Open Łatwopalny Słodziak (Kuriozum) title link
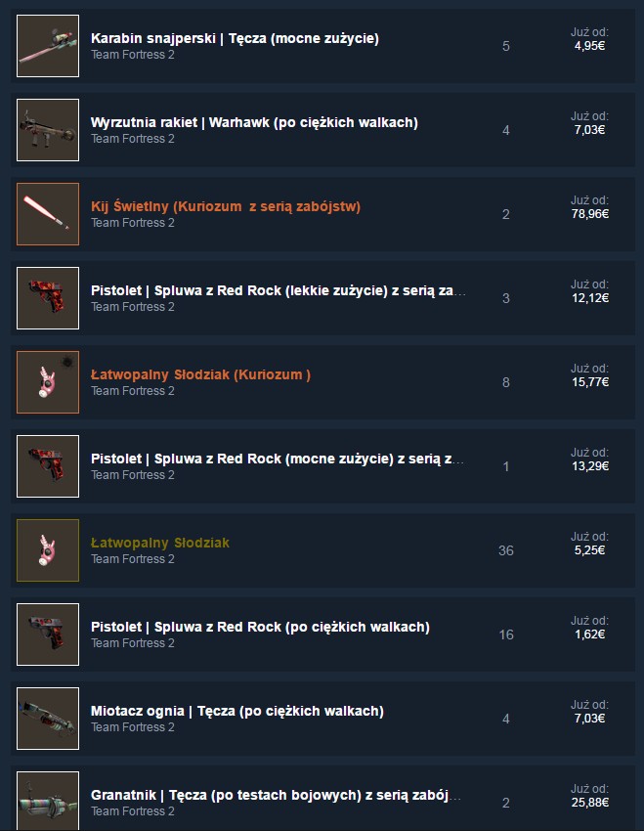The width and height of the screenshot is (644, 831). pyautogui.click(x=200, y=374)
